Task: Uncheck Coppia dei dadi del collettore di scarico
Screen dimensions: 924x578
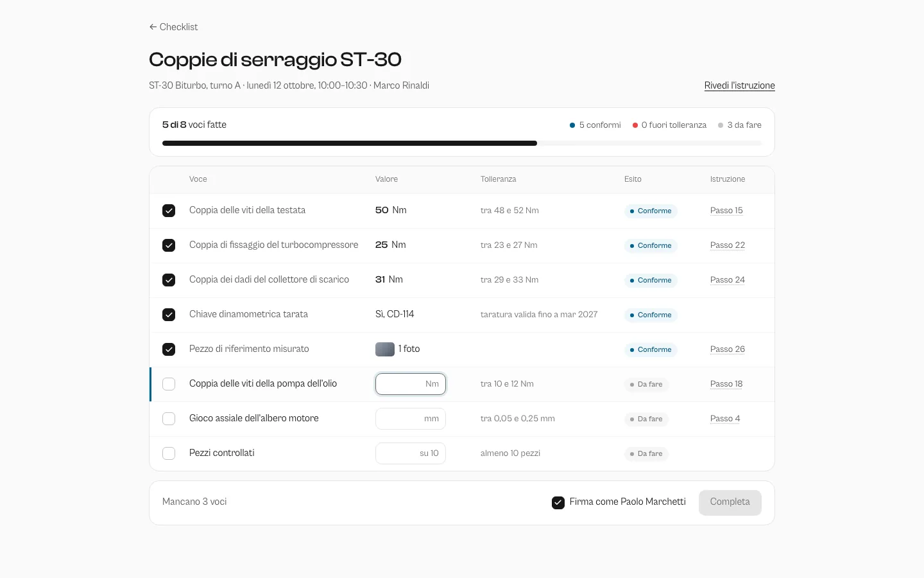Action: (x=169, y=280)
